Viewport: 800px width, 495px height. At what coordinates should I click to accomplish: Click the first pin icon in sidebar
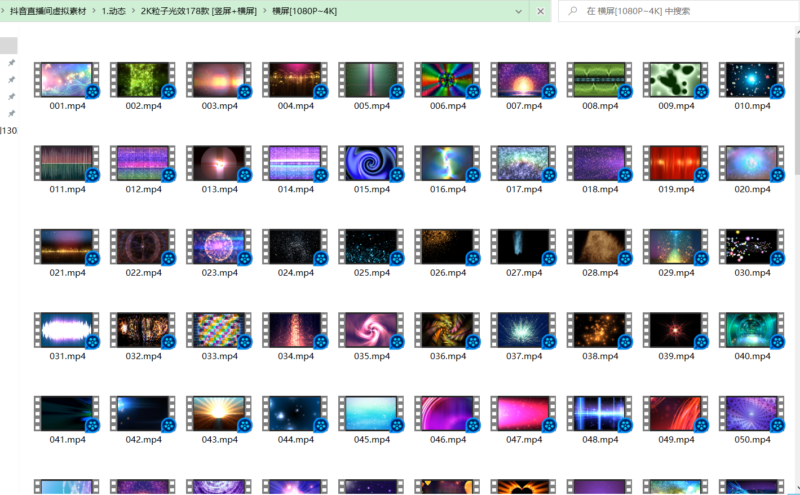coord(11,63)
